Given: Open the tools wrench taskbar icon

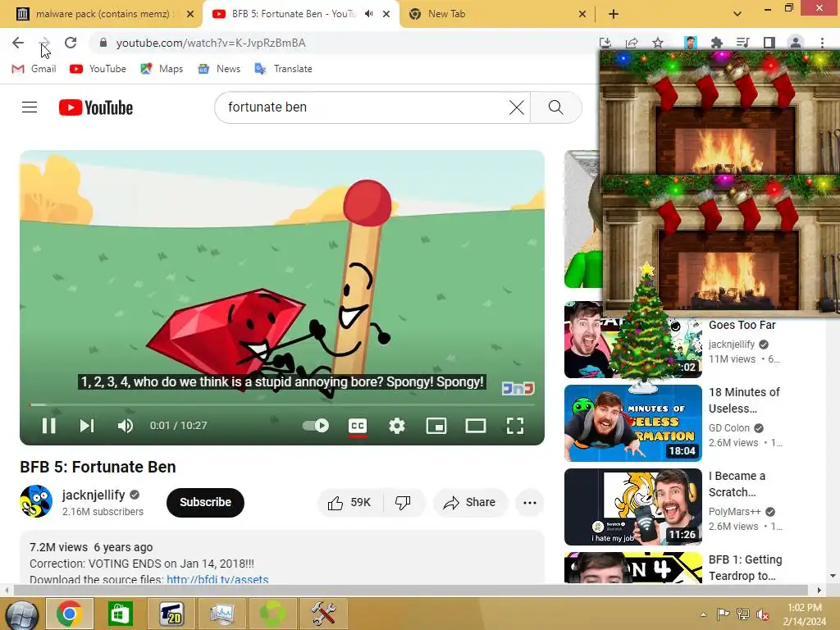Looking at the screenshot, I should pyautogui.click(x=323, y=614).
